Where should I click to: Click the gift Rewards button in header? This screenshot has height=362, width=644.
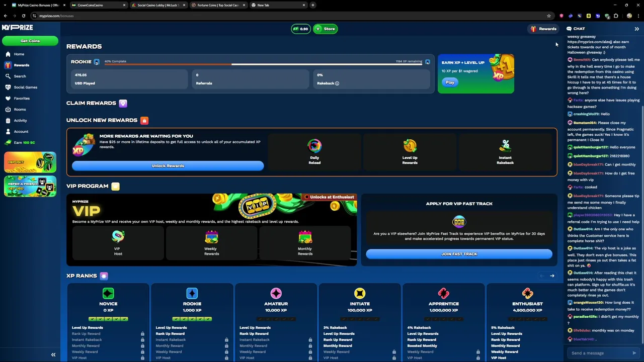tap(543, 29)
